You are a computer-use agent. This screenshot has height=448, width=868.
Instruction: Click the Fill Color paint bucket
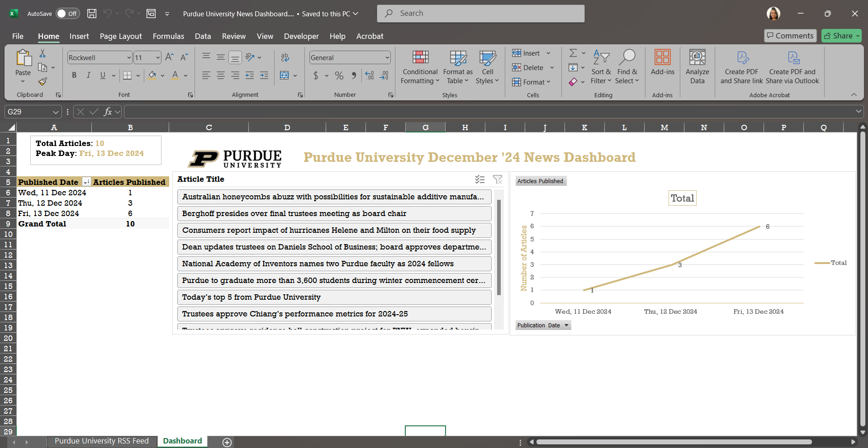coord(152,75)
